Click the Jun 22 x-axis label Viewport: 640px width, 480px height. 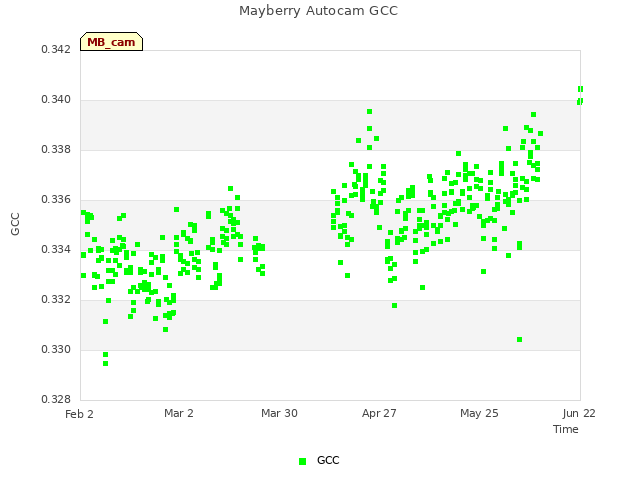pyautogui.click(x=579, y=413)
